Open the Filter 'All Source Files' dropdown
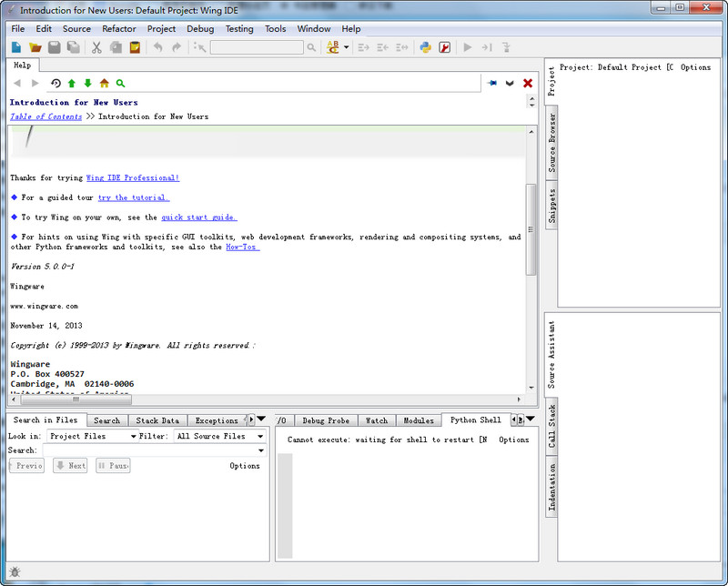Screen dimensions: 728x586 (218, 436)
